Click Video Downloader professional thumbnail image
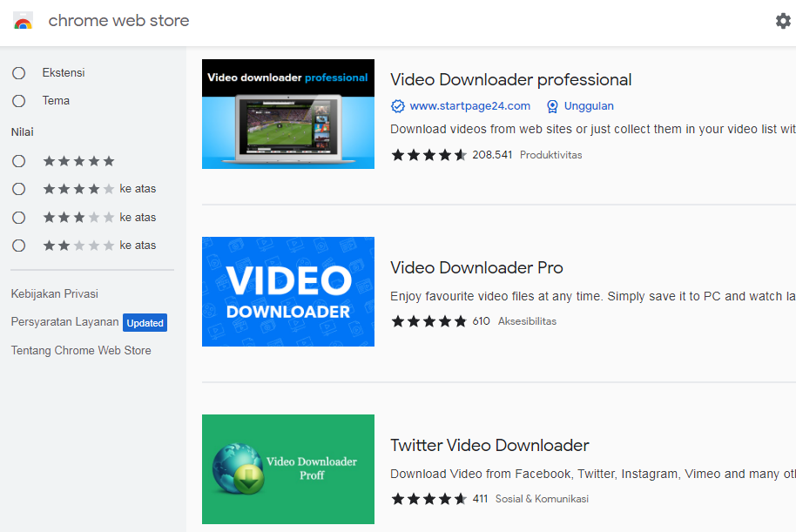 tap(288, 114)
